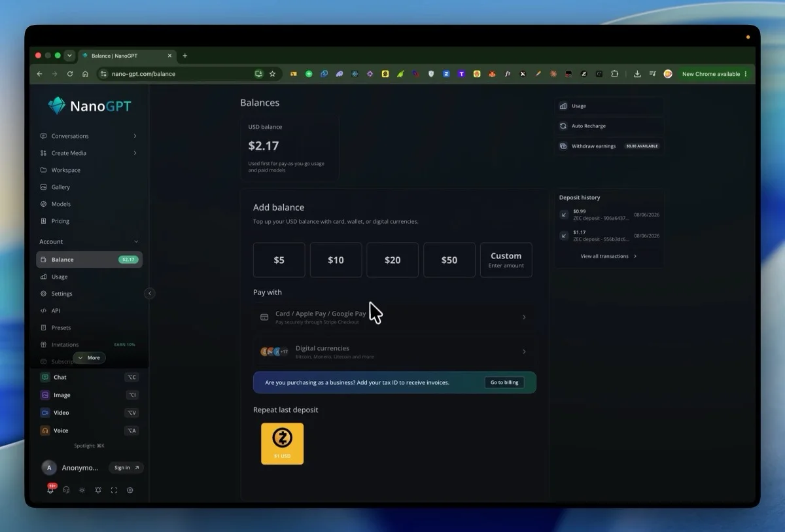
Task: Click the chevron beside View all transactions
Action: [x=635, y=257]
